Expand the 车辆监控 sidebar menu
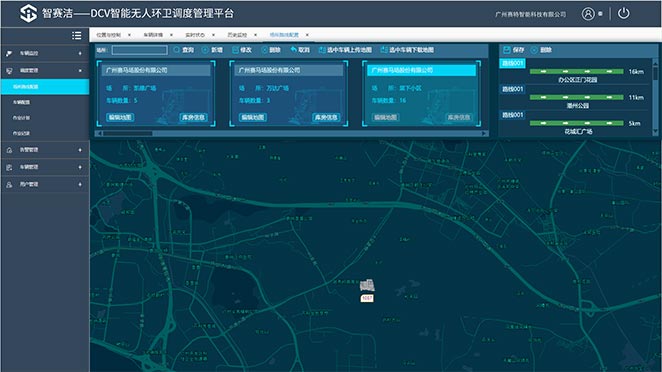 coord(45,53)
